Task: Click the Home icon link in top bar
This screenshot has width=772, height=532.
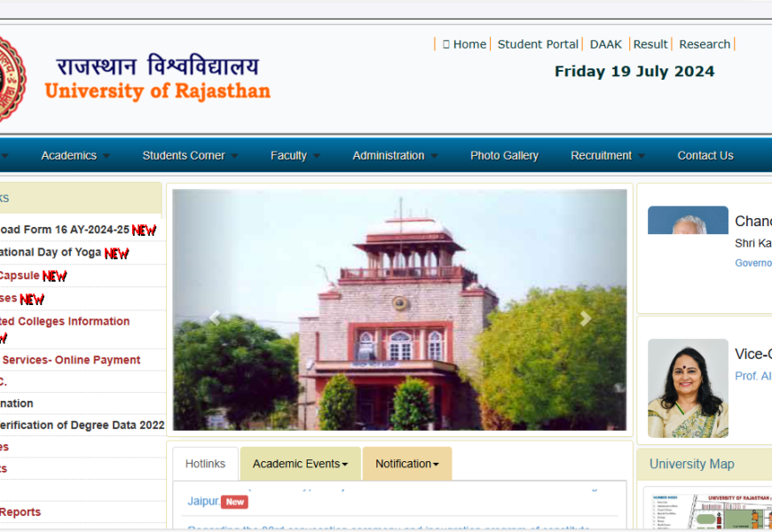Action: (x=464, y=44)
